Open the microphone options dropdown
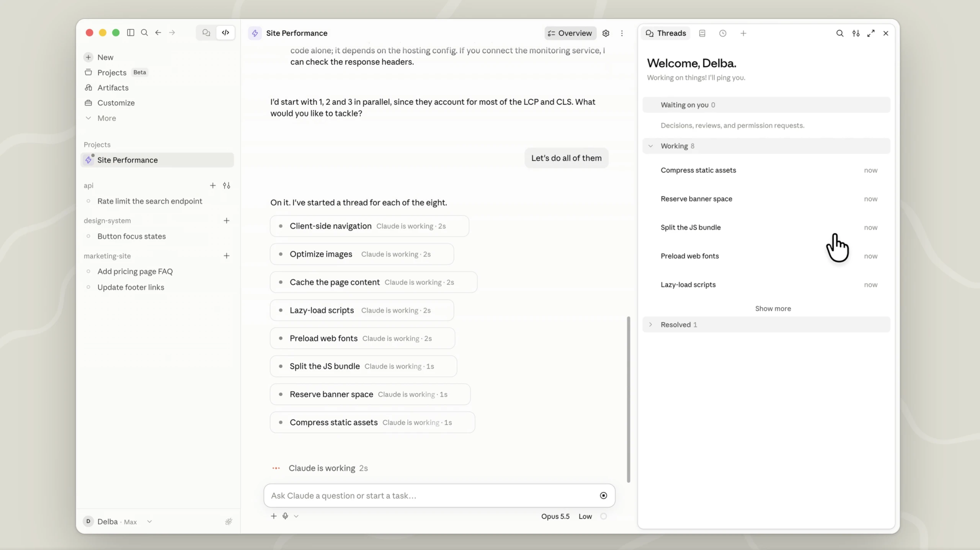This screenshot has height=550, width=980. (x=296, y=516)
